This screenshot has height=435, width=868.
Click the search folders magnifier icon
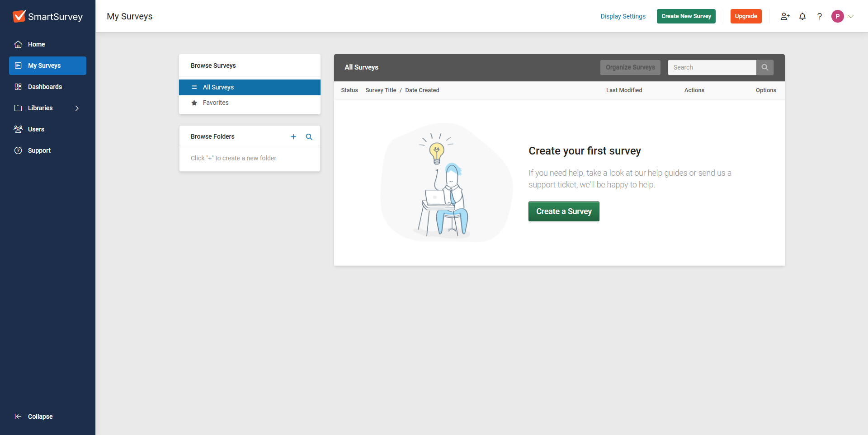coord(309,137)
